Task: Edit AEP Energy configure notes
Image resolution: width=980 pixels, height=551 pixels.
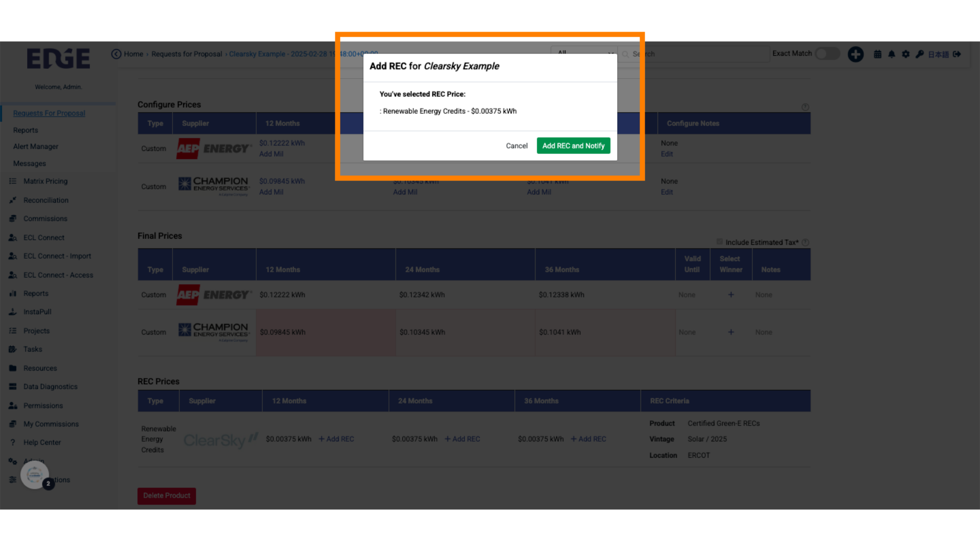Action: pos(667,154)
